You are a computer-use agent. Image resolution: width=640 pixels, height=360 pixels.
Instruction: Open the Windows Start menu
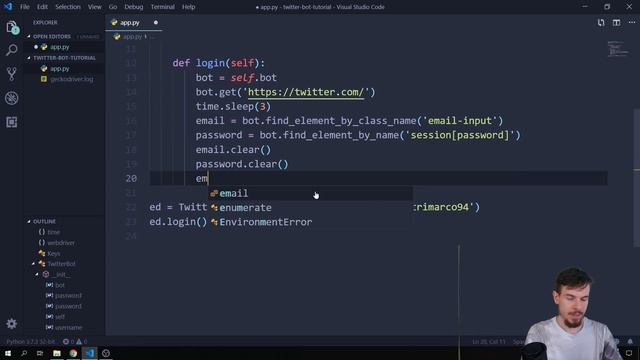8,353
